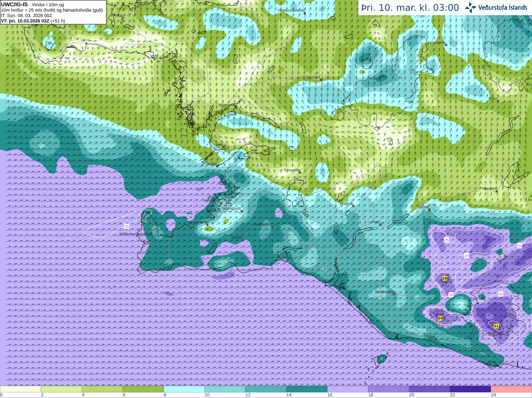
Task: Pick the 12–14 m/s teal legend swatch
Action: [266, 389]
